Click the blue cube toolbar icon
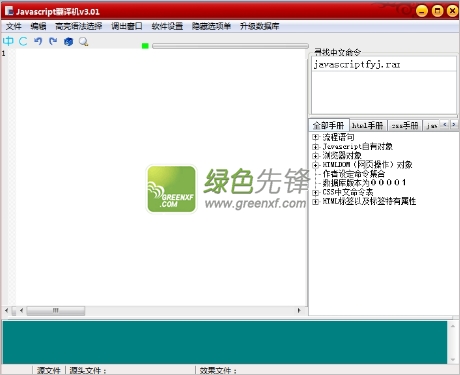The height and width of the screenshot is (375, 460). click(x=69, y=42)
